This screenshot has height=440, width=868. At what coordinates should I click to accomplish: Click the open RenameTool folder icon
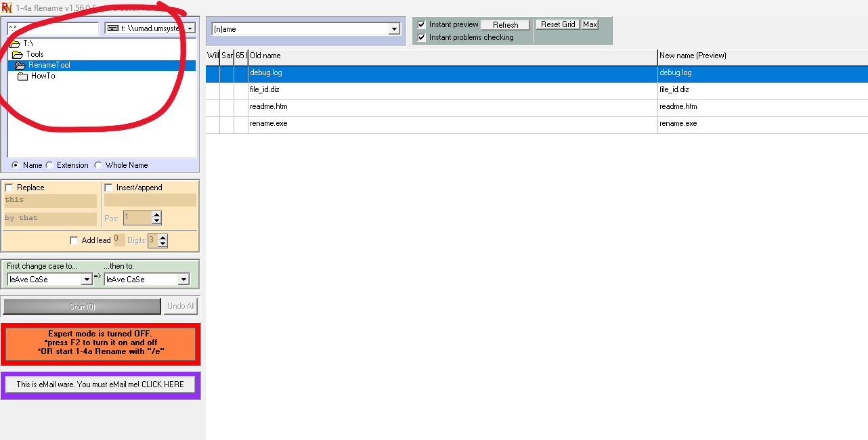[20, 66]
